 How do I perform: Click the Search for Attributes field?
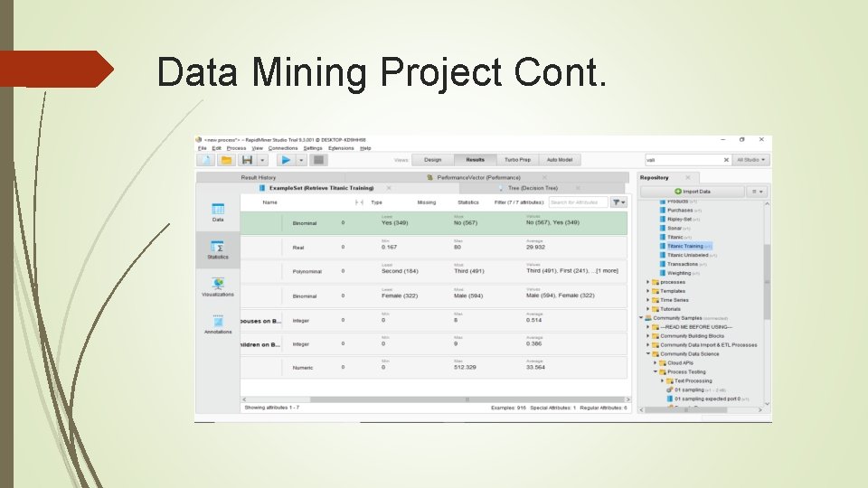pos(578,202)
